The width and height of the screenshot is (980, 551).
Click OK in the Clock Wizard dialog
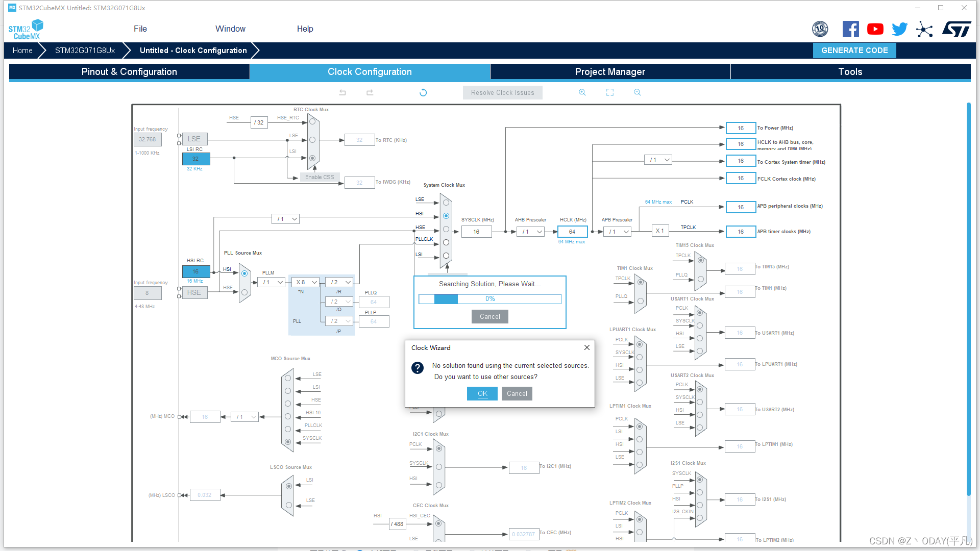482,393
